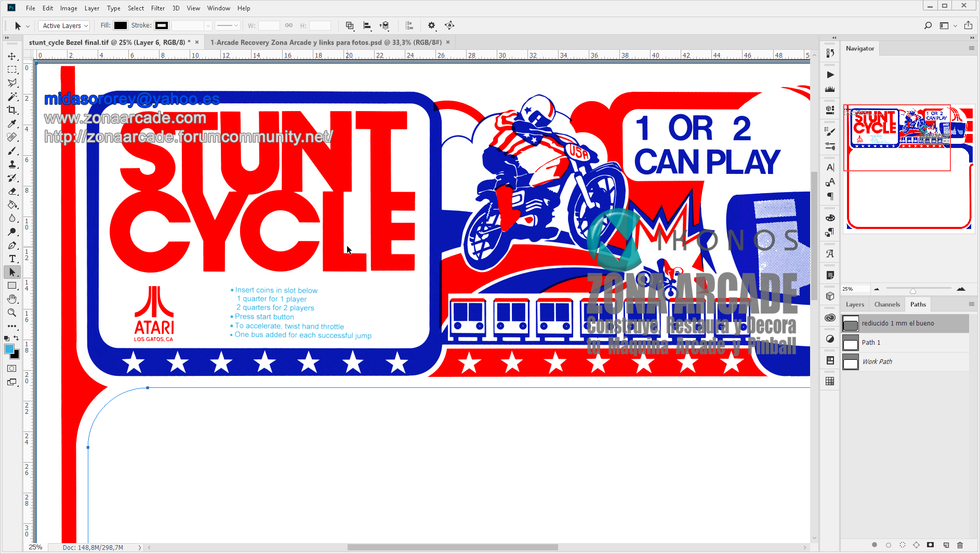Open path operations gear settings
Image resolution: width=980 pixels, height=554 pixels.
tap(431, 25)
